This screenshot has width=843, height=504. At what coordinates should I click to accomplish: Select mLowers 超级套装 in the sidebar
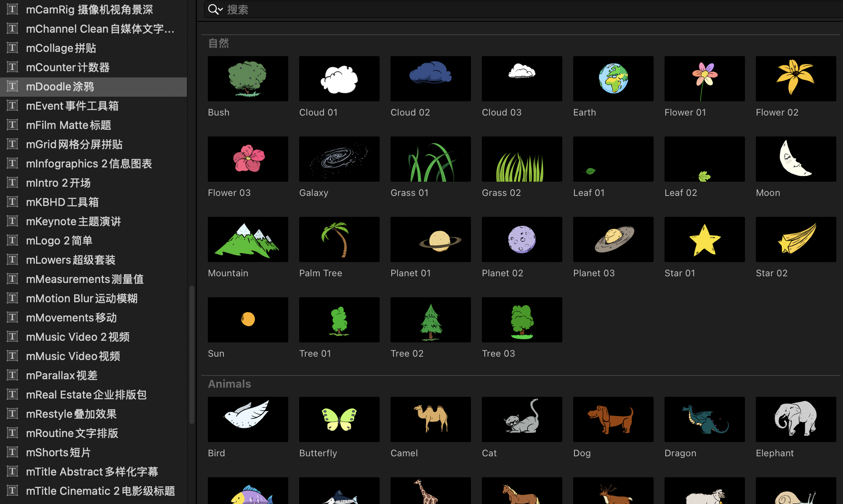click(93, 260)
